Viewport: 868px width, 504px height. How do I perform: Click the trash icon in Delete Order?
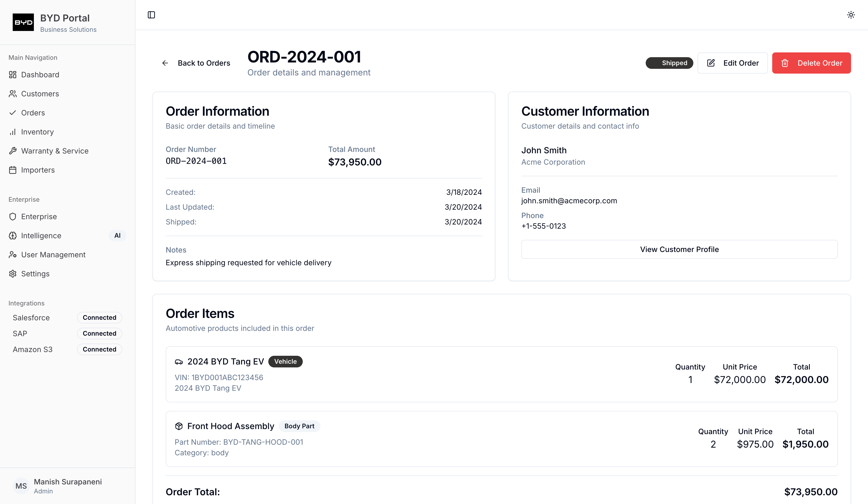[x=785, y=63]
